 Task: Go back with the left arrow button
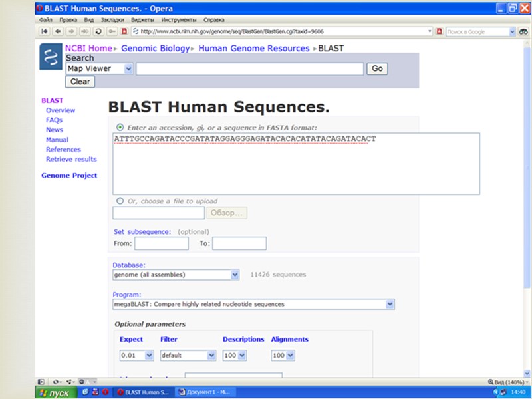click(58, 31)
